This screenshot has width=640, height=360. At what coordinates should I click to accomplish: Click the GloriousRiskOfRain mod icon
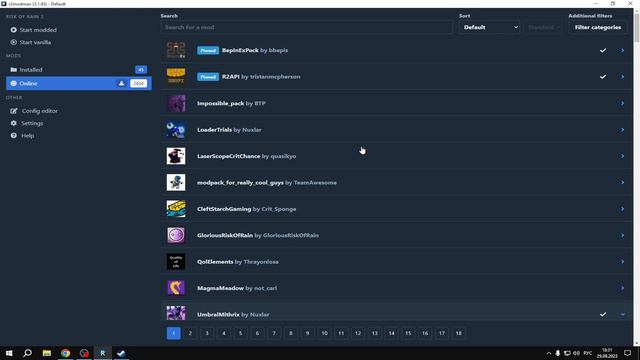(176, 235)
